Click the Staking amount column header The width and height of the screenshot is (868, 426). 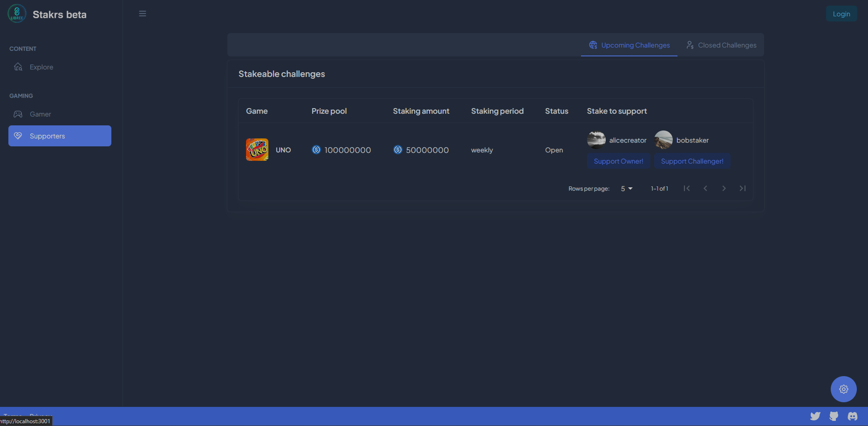pos(421,111)
